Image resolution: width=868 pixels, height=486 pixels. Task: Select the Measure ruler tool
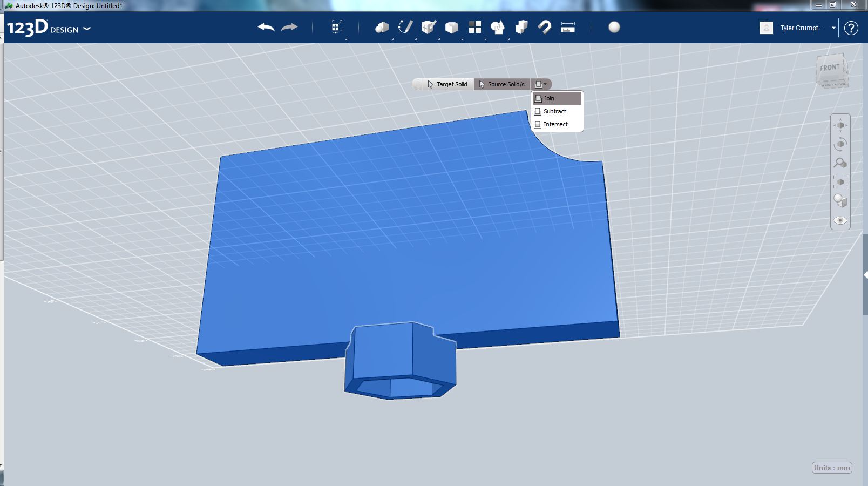[568, 27]
